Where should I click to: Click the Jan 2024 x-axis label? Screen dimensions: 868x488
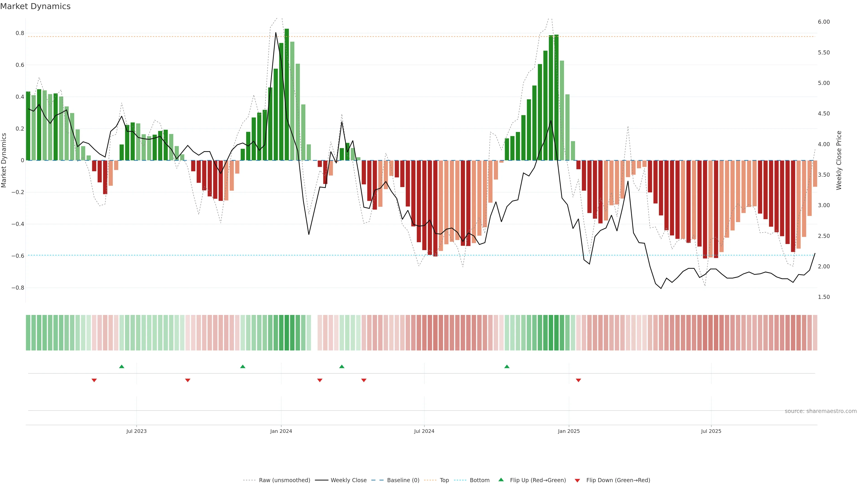(x=281, y=431)
